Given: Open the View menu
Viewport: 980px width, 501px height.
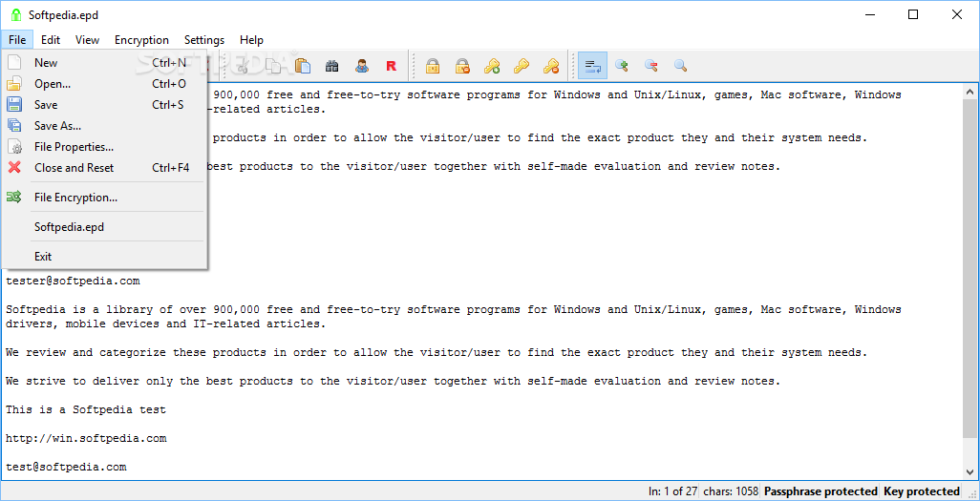Looking at the screenshot, I should point(88,40).
